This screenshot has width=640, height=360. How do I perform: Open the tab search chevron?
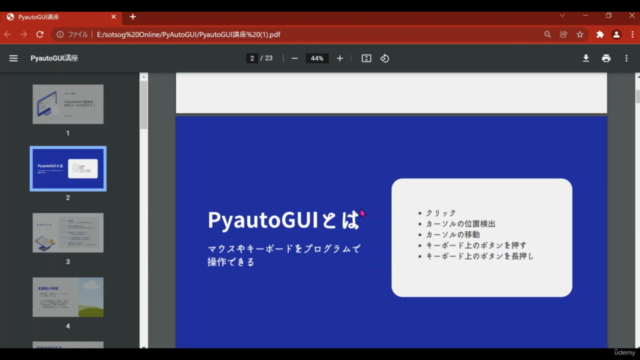pyautogui.click(x=562, y=16)
